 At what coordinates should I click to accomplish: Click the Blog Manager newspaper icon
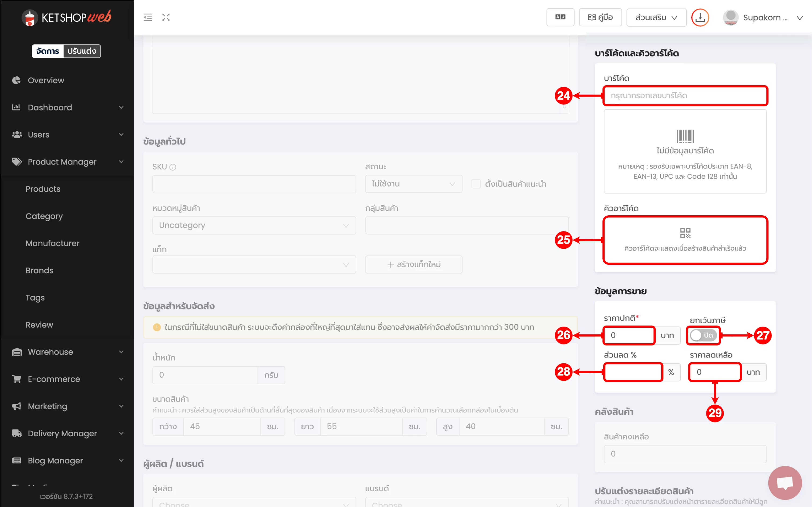(x=17, y=460)
